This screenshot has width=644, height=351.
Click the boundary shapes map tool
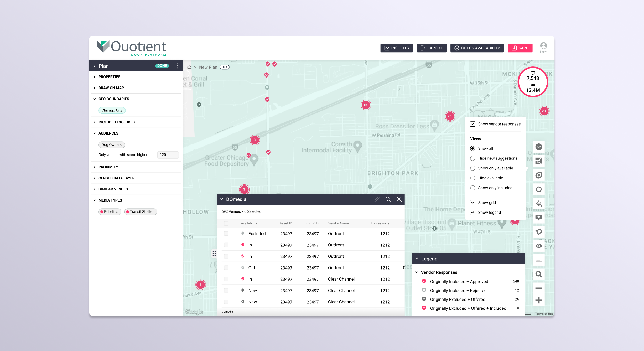(x=539, y=161)
